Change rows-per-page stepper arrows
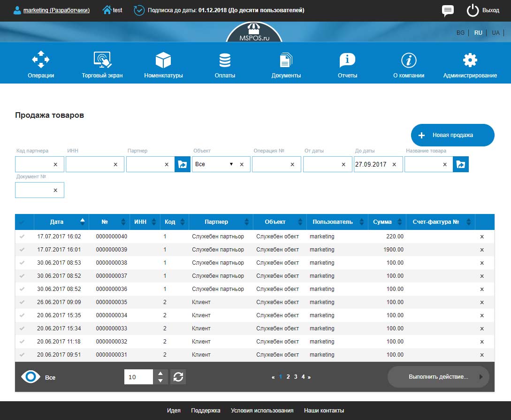Screen dimensions: 511x420 (x=160, y=377)
